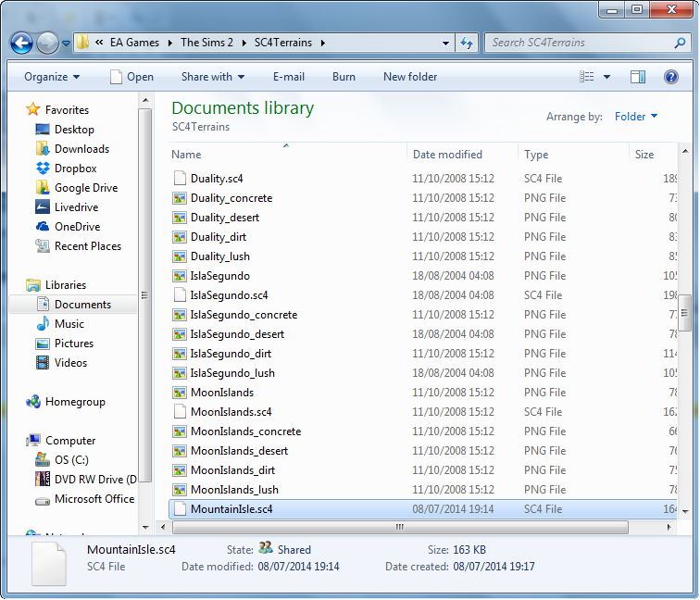Screen dimensions: 700x600
Task: Click The Sims 2 breadcrumb
Action: coord(206,43)
